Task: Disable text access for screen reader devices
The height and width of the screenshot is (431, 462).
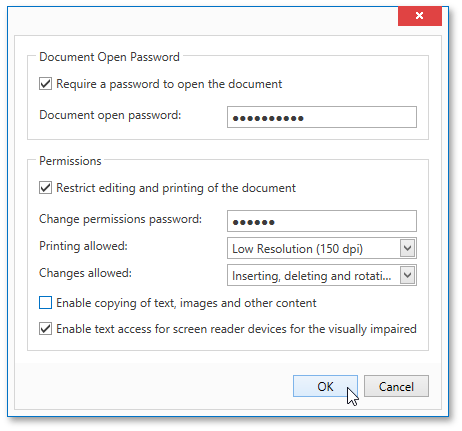Action: [45, 329]
